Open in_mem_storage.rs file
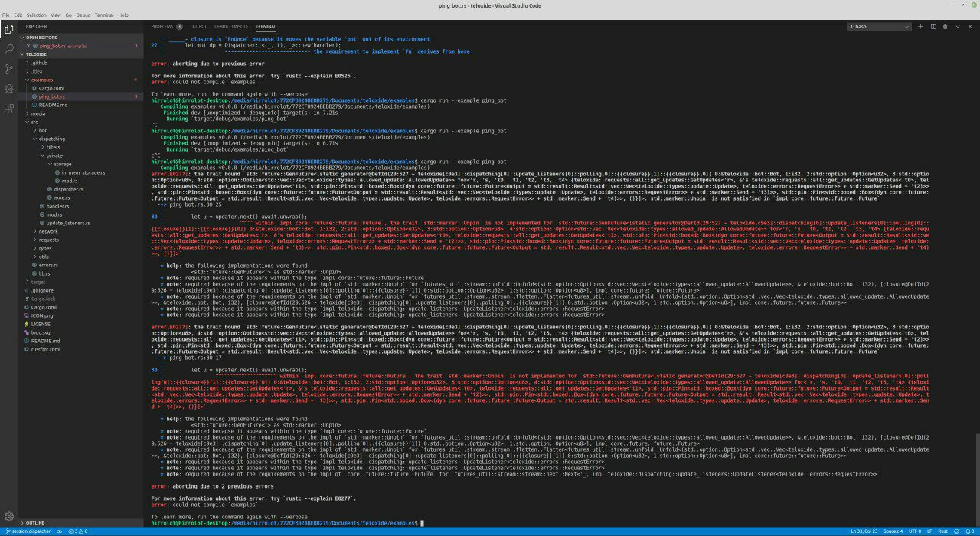The image size is (980, 536). coord(83,172)
